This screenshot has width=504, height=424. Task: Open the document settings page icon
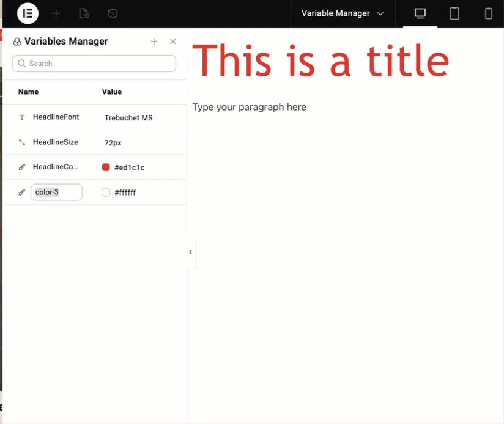tap(84, 13)
